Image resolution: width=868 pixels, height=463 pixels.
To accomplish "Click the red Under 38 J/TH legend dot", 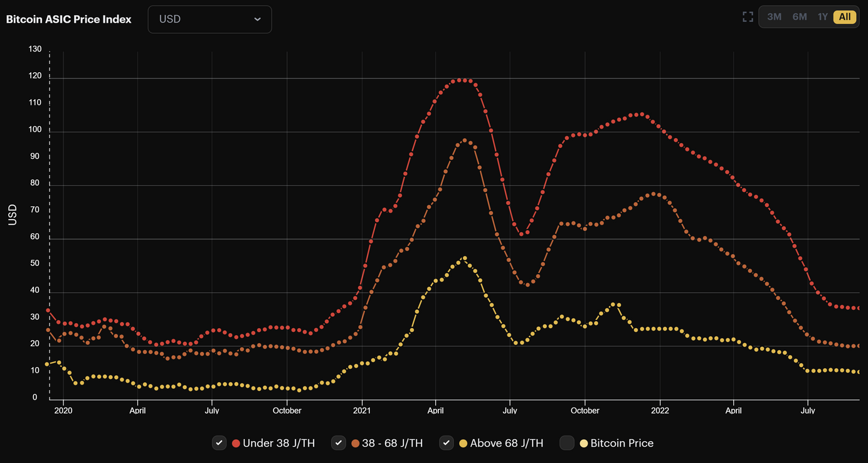I will (236, 444).
